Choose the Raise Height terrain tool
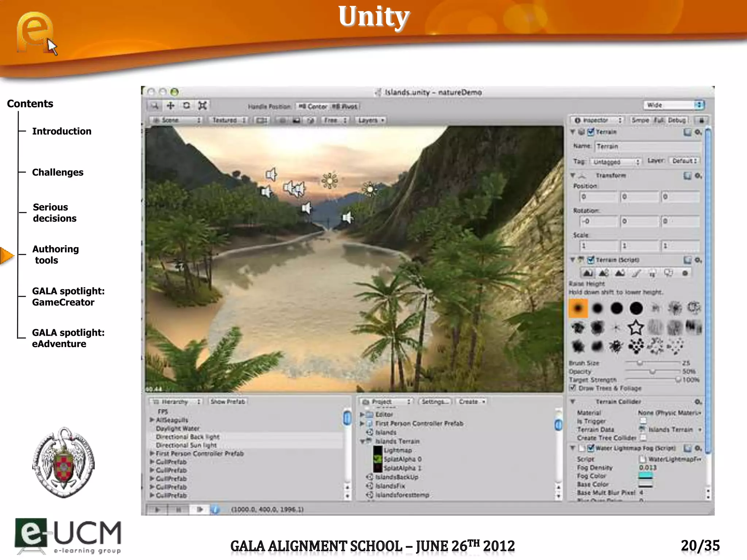The width and height of the screenshot is (747, 560). click(587, 273)
